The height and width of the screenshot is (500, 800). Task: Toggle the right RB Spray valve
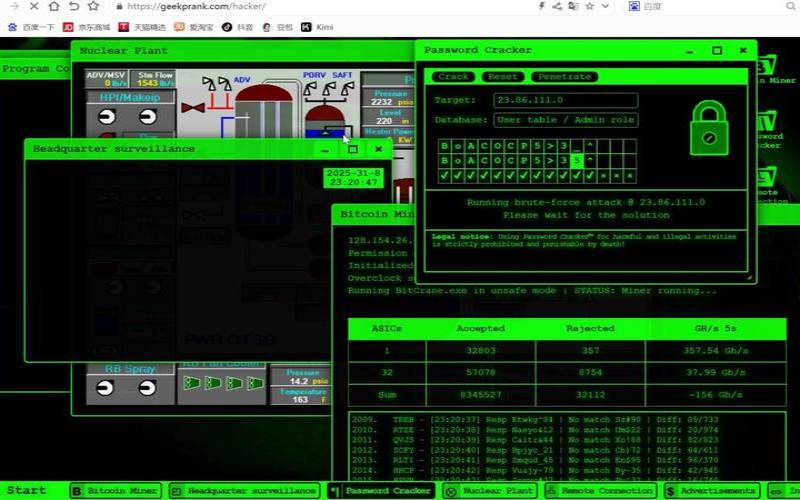(x=147, y=388)
